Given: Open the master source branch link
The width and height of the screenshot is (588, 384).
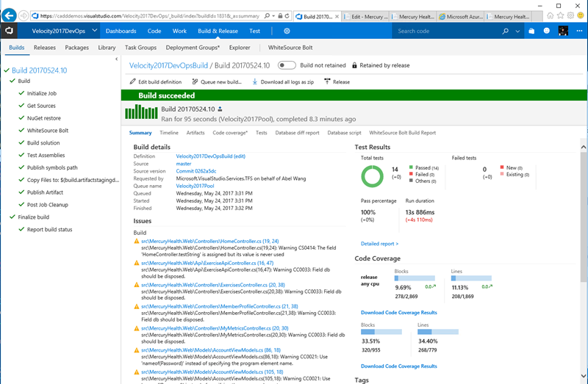Looking at the screenshot, I should click(184, 164).
